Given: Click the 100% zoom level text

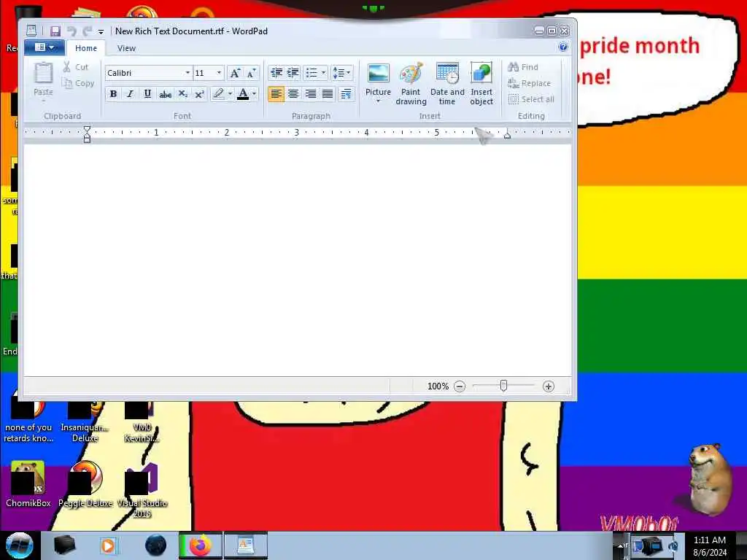Looking at the screenshot, I should click(x=438, y=386).
